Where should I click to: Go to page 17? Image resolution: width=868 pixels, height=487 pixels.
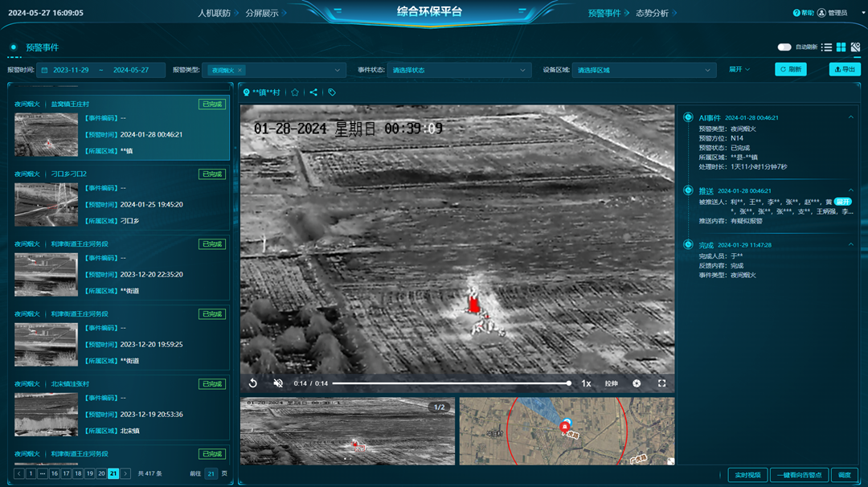pos(66,473)
